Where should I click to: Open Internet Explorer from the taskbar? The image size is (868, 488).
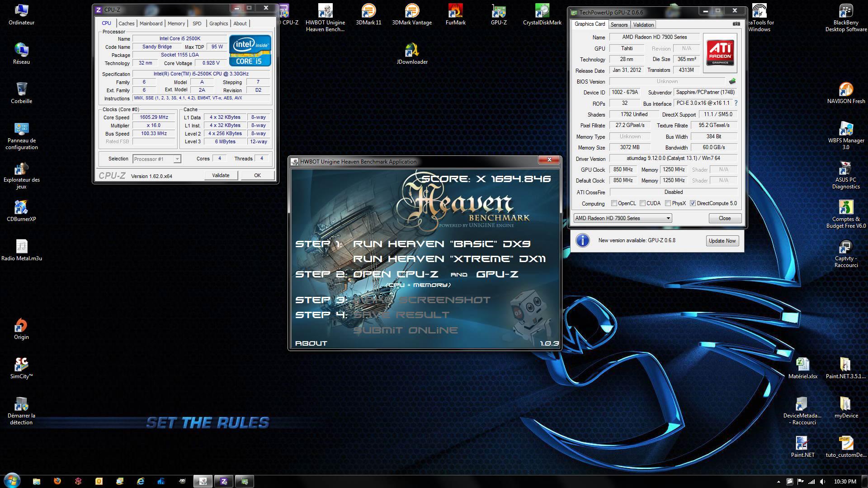click(x=141, y=481)
